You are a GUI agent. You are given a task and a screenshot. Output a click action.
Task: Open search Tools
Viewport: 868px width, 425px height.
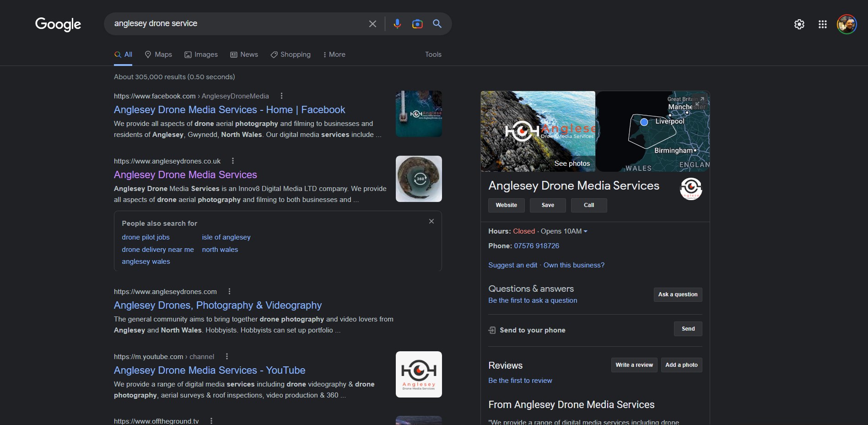tap(433, 54)
